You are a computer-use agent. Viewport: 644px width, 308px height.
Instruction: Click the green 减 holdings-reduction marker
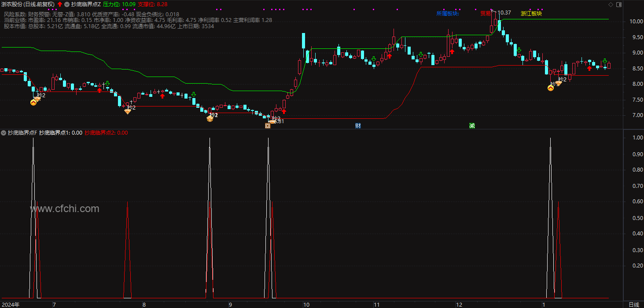tap(472, 126)
